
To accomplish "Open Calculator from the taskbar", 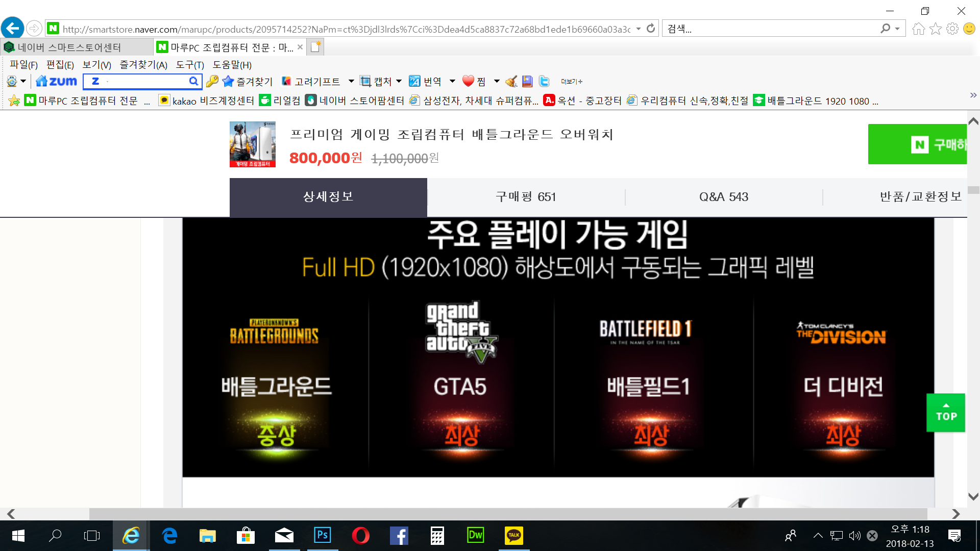I will click(x=437, y=536).
